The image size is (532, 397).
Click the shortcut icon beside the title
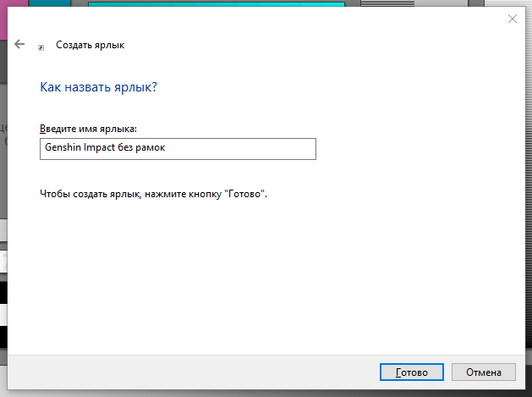pos(41,47)
